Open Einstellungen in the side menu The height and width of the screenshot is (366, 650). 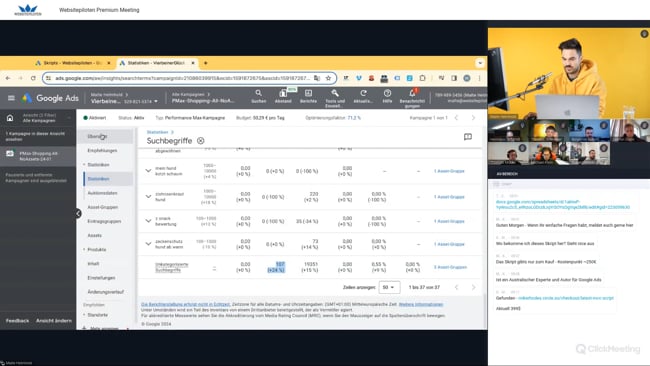pos(101,278)
